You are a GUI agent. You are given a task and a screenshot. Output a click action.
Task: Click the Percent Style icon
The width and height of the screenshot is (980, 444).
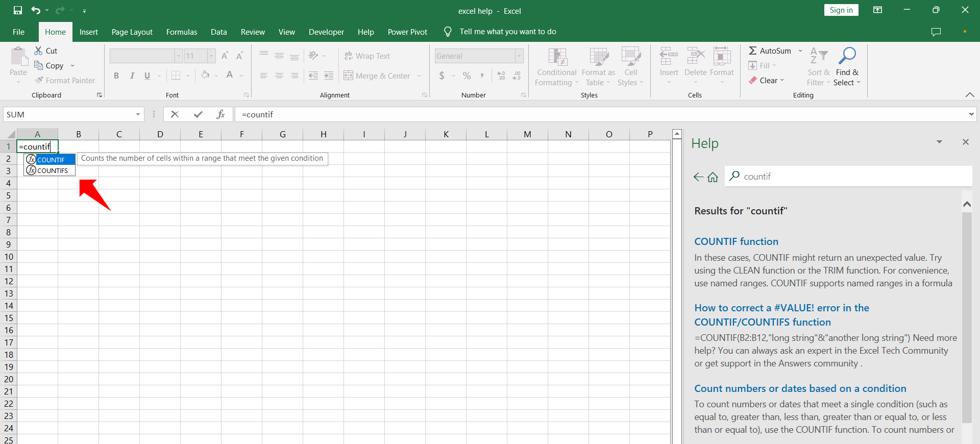tap(467, 76)
